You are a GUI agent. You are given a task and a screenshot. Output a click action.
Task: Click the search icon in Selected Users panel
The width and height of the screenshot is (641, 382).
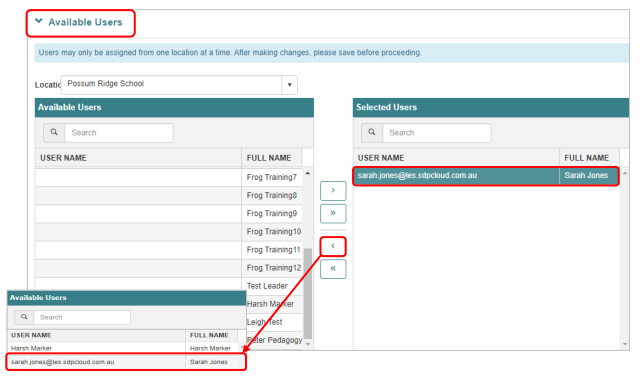point(372,133)
